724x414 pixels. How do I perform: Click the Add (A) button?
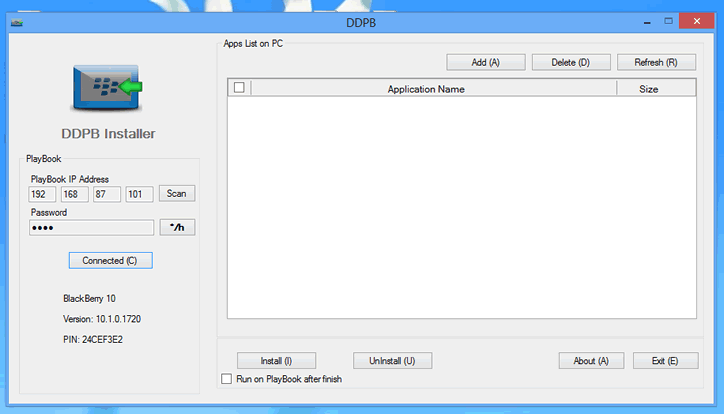tap(486, 62)
